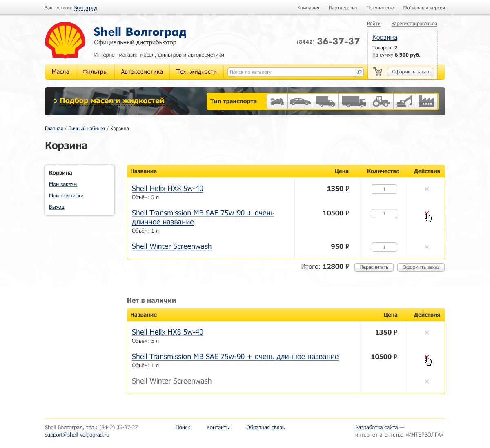Click the Shell logo emblem
The width and height of the screenshot is (490, 448).
65,40
